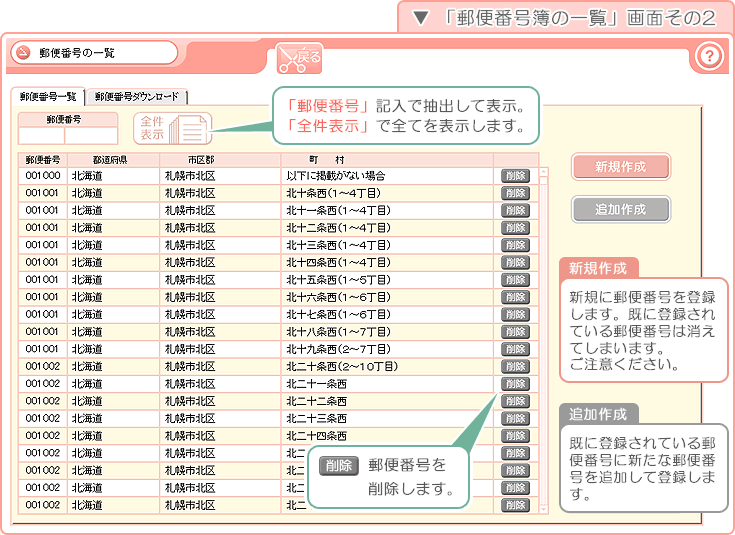735x535 pixels.
Task: Open the 郵便番号ダウンロード tab
Action: tap(137, 97)
